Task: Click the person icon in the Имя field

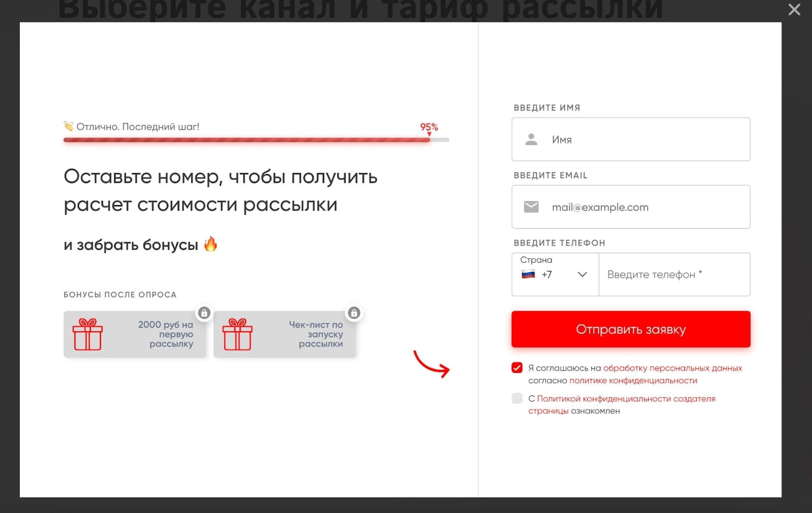Action: pos(531,140)
